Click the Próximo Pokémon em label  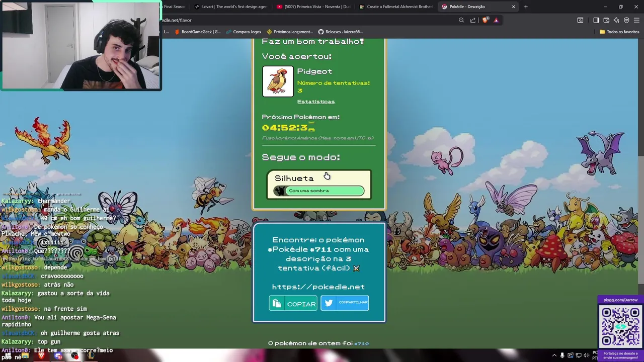click(x=300, y=117)
